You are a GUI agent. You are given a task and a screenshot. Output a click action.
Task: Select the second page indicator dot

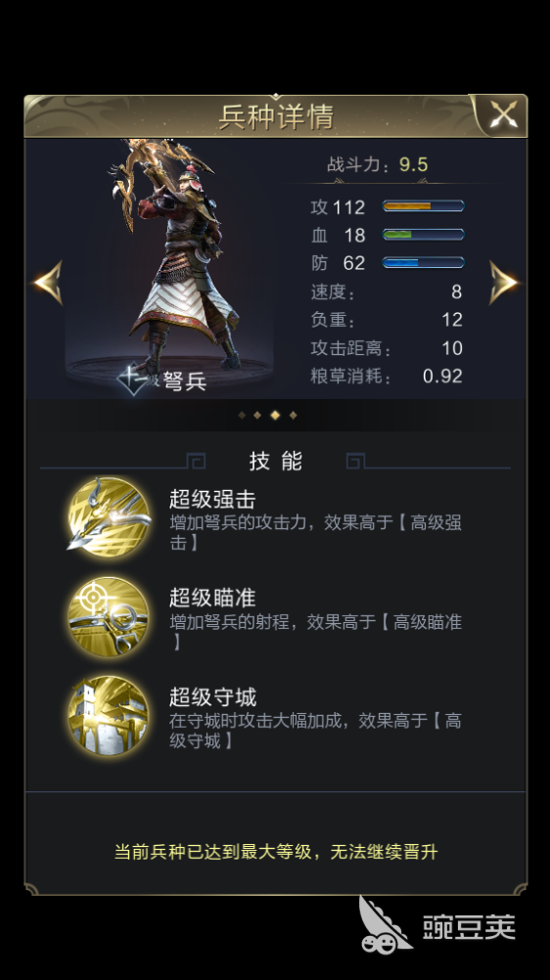257,415
